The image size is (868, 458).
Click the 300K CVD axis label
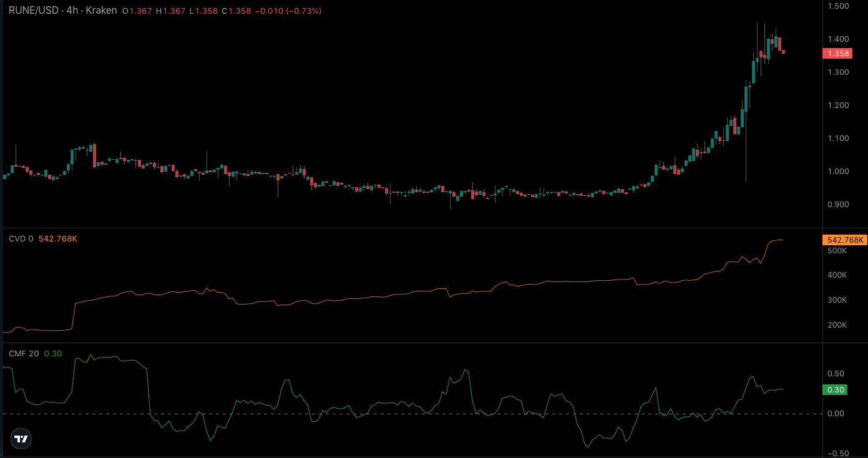(837, 300)
